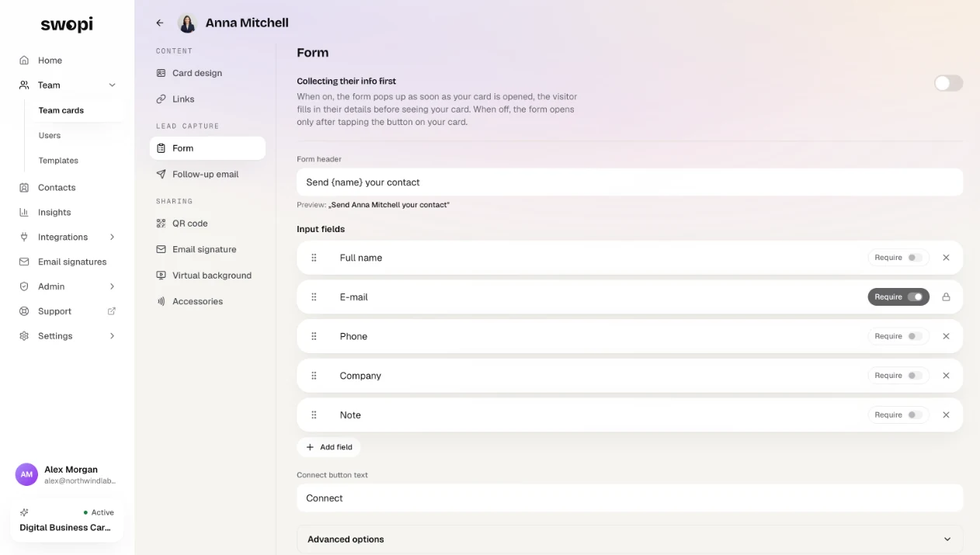Collapse the Team menu chevron
Viewport: 980px width, 555px height.
112,85
